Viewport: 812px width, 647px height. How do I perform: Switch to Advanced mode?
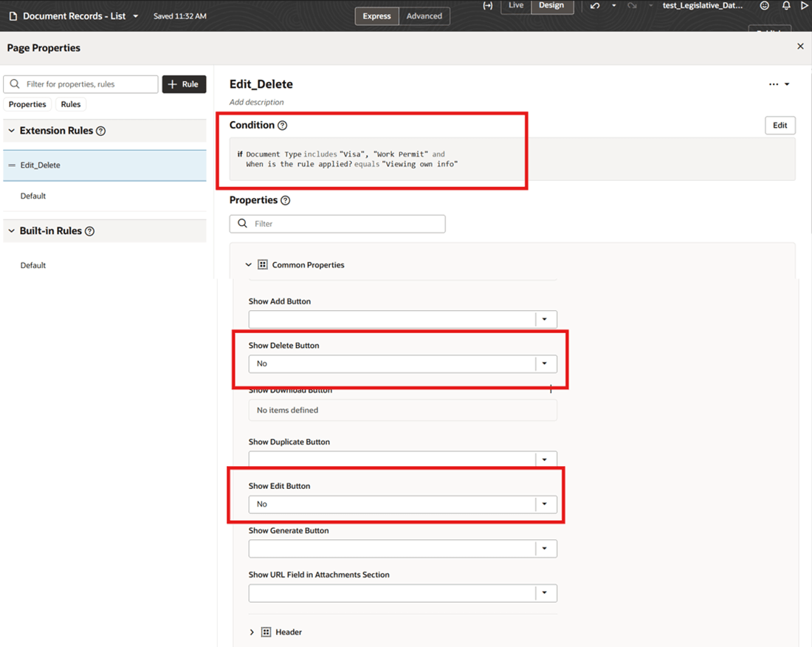(424, 16)
